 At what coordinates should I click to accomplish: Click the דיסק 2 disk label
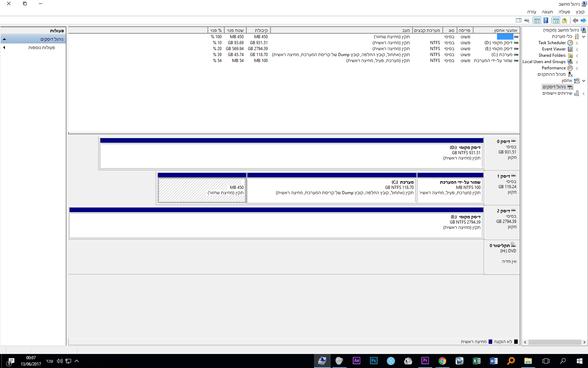click(503, 211)
